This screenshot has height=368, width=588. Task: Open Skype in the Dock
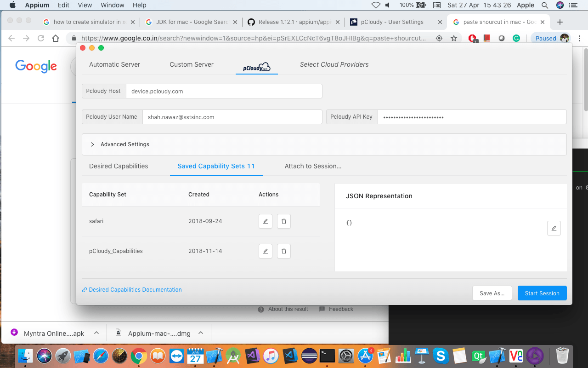(x=441, y=356)
